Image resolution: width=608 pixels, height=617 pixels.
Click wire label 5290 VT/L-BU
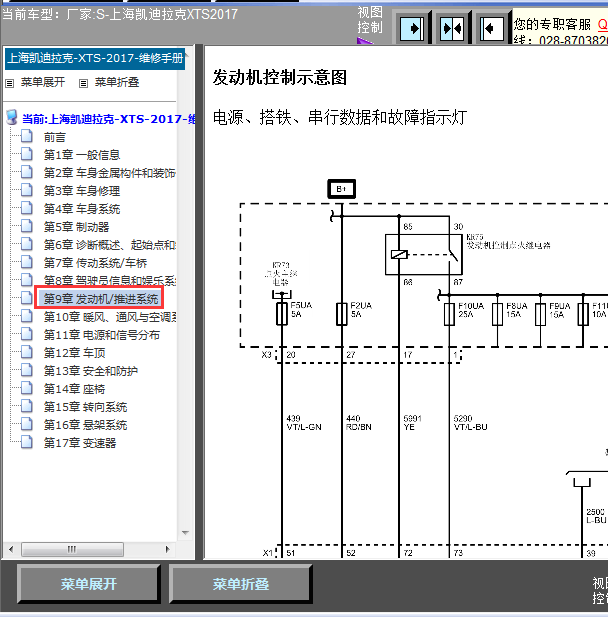[x=470, y=423]
